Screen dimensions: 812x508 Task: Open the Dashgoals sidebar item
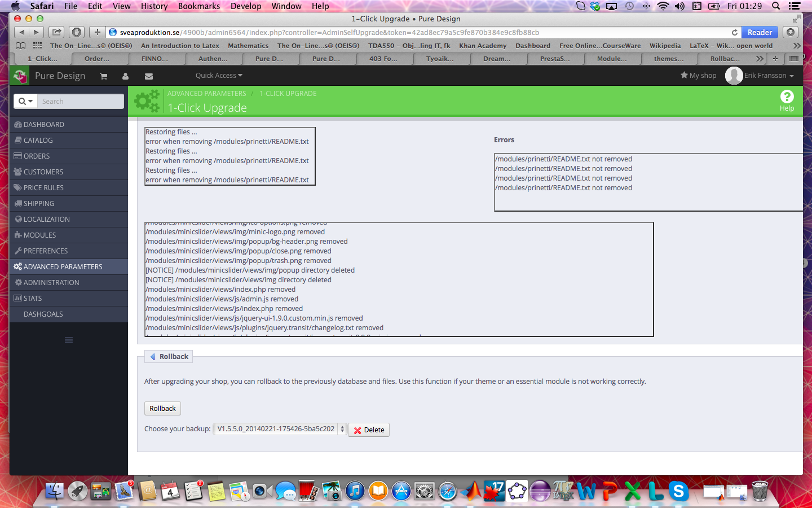tap(69, 314)
